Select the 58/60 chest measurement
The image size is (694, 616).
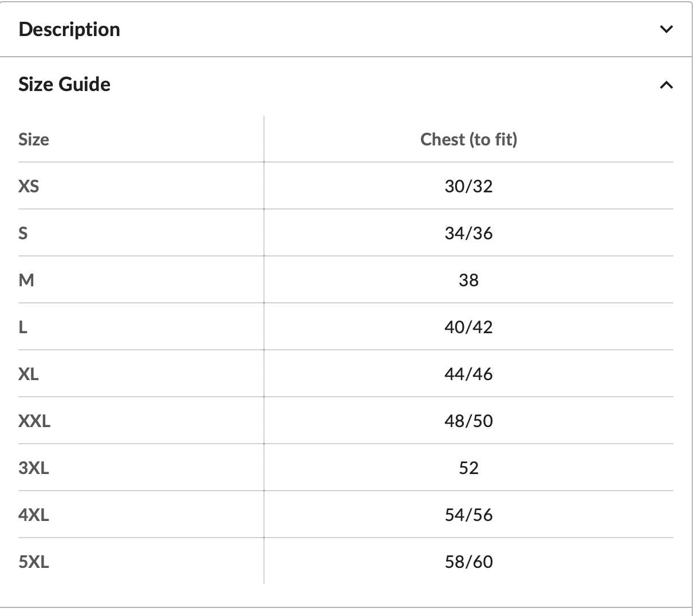468,562
